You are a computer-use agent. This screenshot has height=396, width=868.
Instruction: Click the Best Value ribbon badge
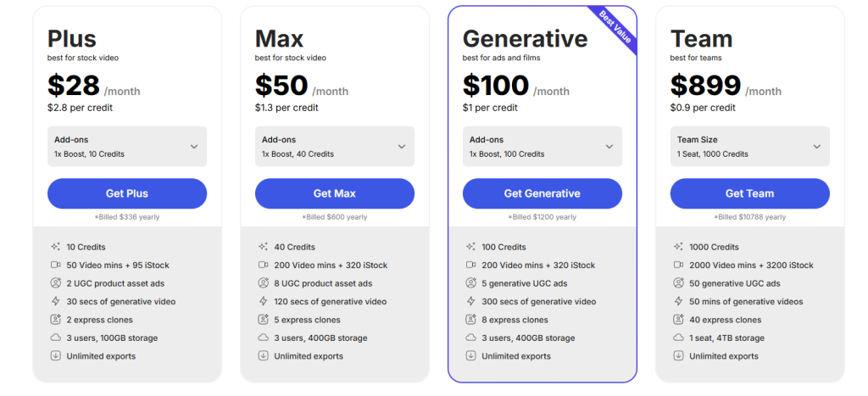pyautogui.click(x=615, y=26)
